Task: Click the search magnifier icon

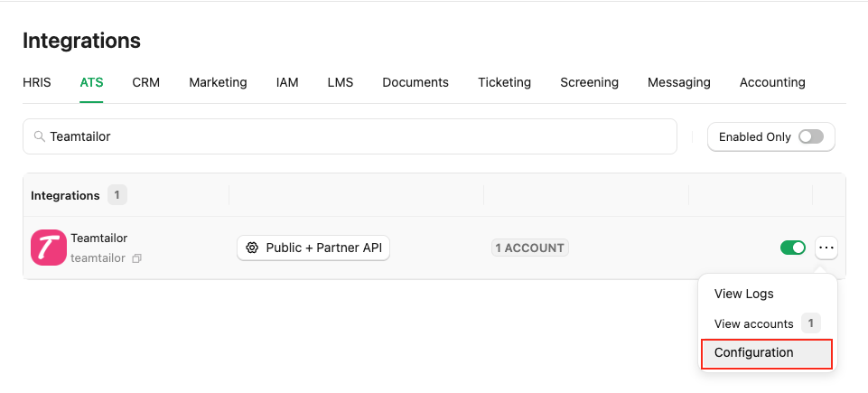Action: pyautogui.click(x=40, y=136)
